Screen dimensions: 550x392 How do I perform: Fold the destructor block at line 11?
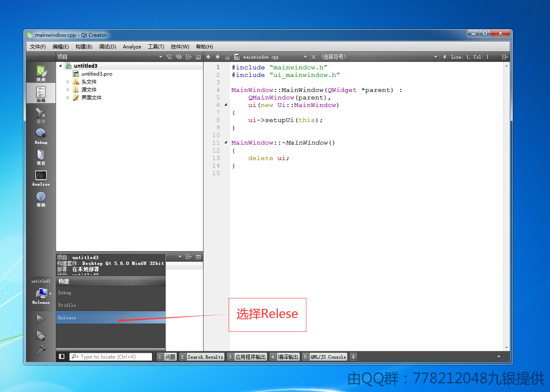[226, 143]
